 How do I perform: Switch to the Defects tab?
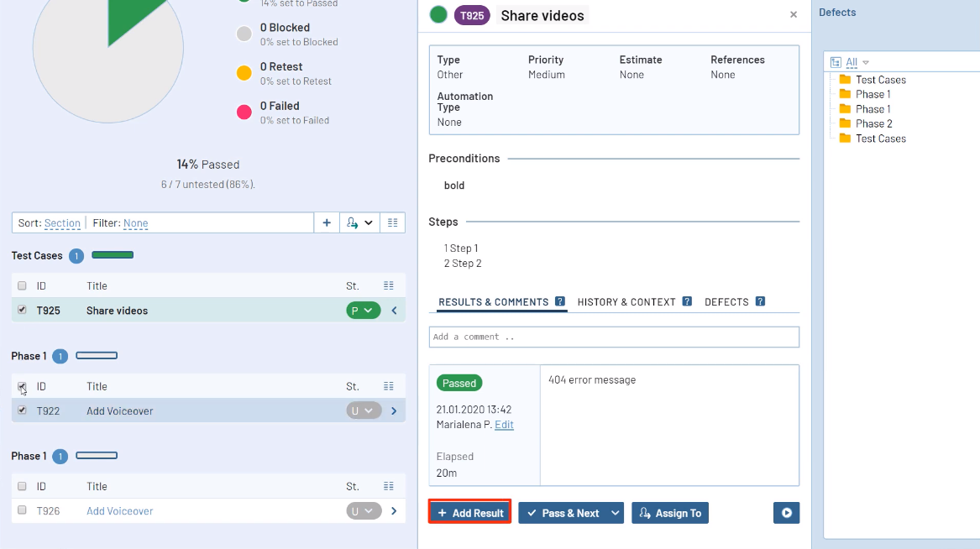tap(726, 301)
